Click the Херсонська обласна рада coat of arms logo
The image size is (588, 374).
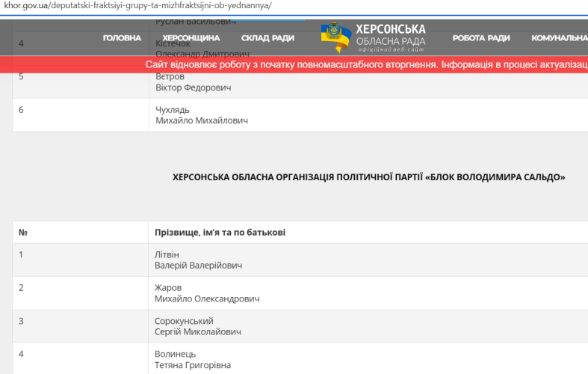click(x=336, y=37)
